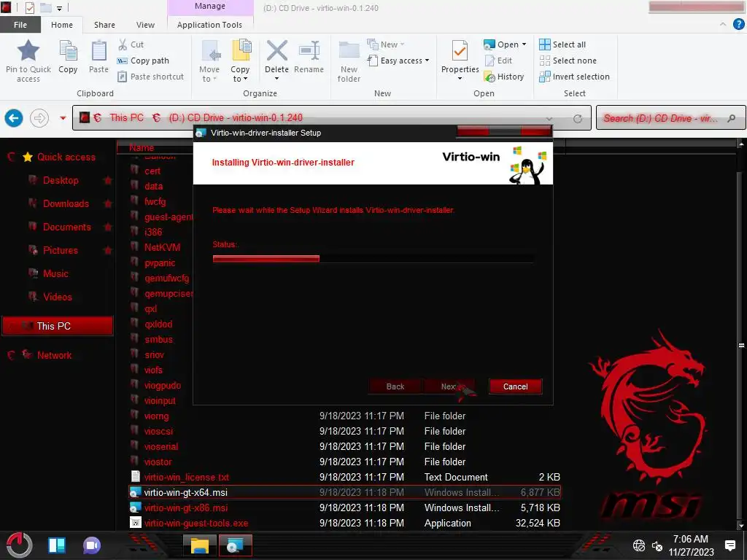The image size is (747, 560).
Task: Click the Copy icon in Clipboard group
Action: (x=68, y=51)
